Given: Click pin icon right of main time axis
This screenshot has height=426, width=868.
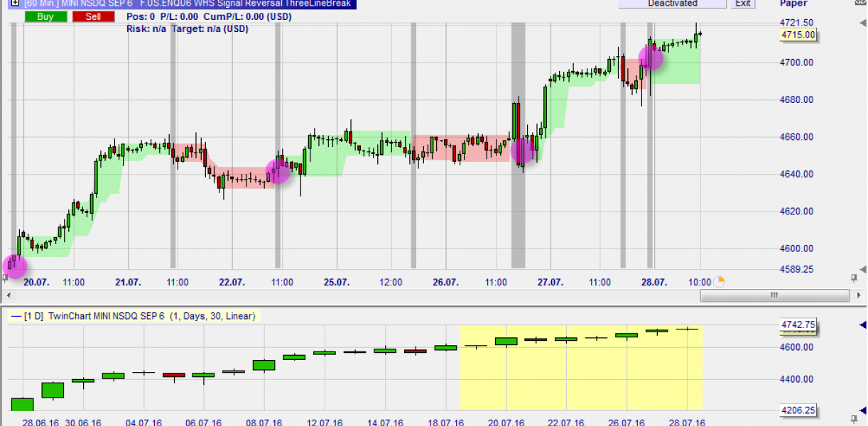Looking at the screenshot, I should click(x=854, y=278).
